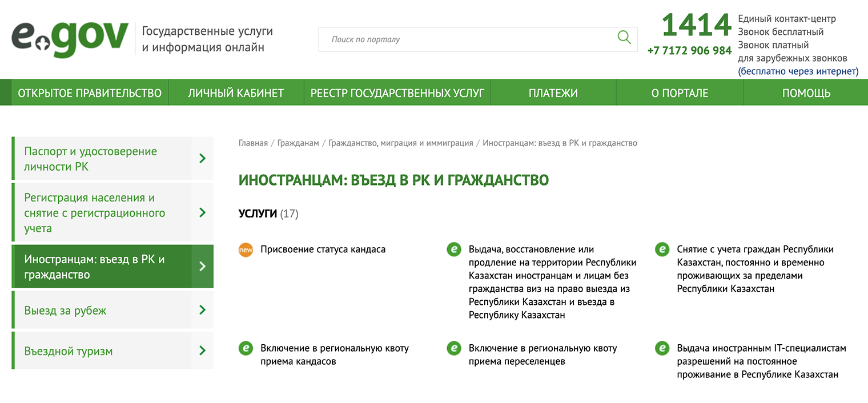Open Включение в региональную квоту приема кандасов
Screen dimensions: 868x403
pyautogui.click(x=335, y=354)
